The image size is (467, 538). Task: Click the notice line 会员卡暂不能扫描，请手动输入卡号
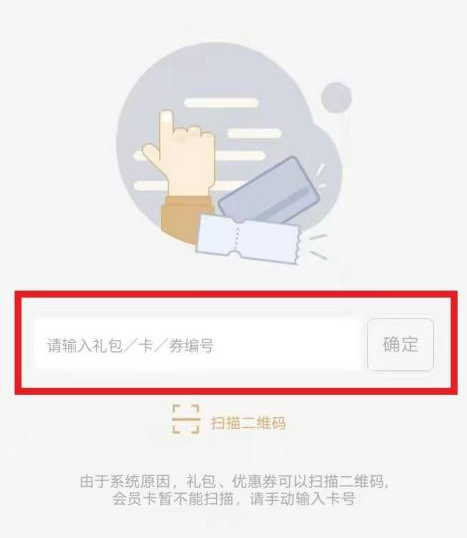point(234,499)
